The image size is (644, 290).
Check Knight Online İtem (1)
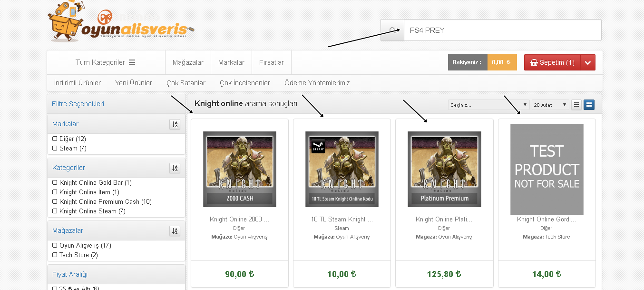[x=55, y=192]
